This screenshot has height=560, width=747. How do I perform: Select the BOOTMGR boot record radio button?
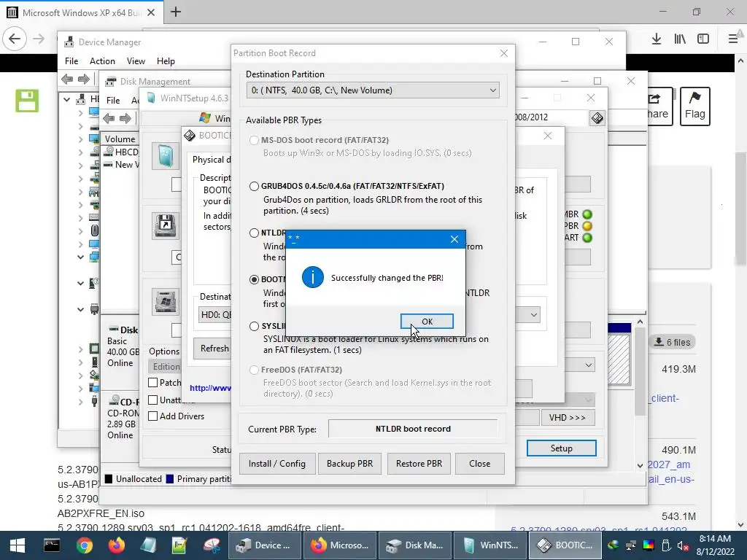[x=254, y=279]
